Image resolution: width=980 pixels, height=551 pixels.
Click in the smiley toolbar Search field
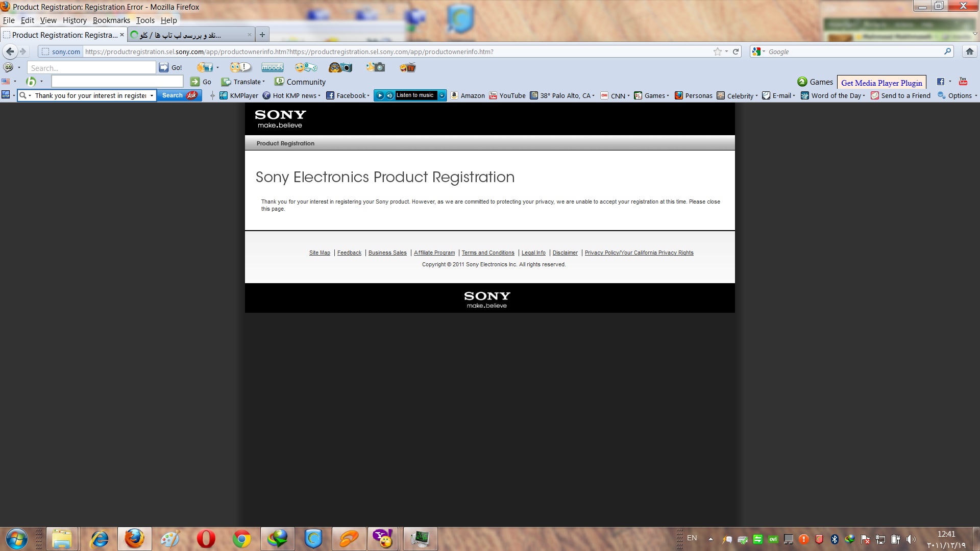[x=91, y=68]
